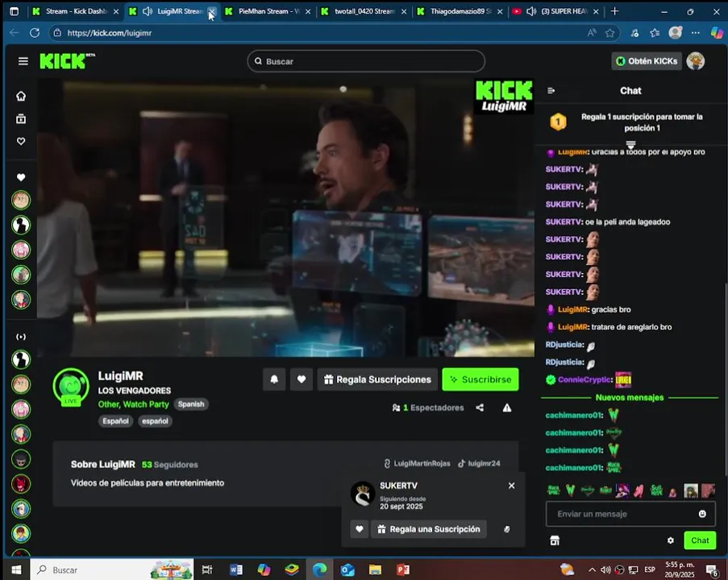Click Regala una Suscripción on SUKERTV card
Viewport: 728px width, 580px height.
point(429,529)
